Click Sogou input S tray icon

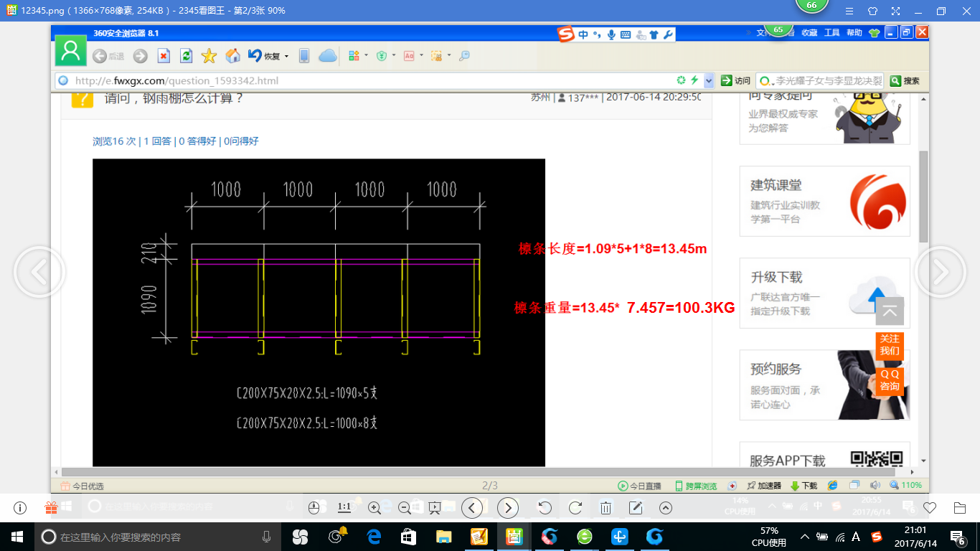876,537
